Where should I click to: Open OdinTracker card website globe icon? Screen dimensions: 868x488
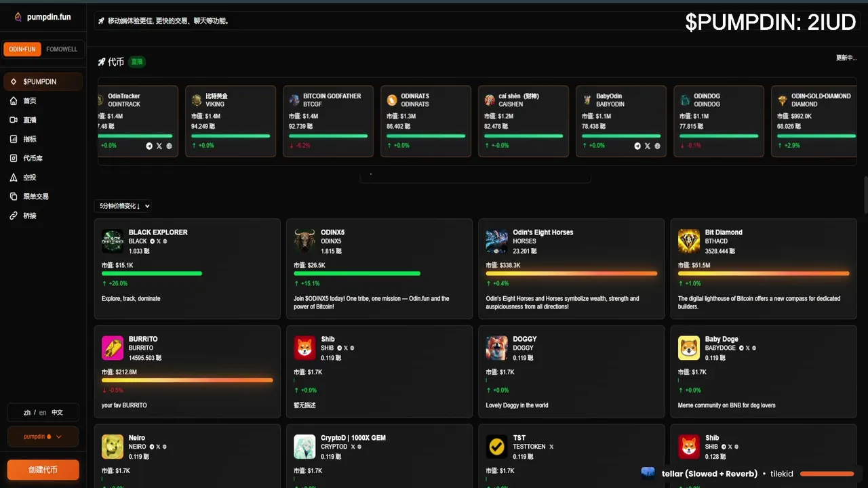coord(169,146)
